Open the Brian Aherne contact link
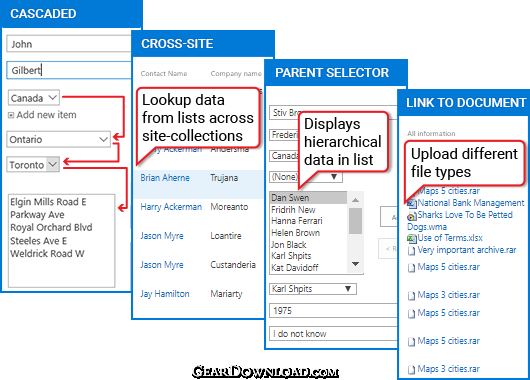The image size is (530, 380). [165, 178]
